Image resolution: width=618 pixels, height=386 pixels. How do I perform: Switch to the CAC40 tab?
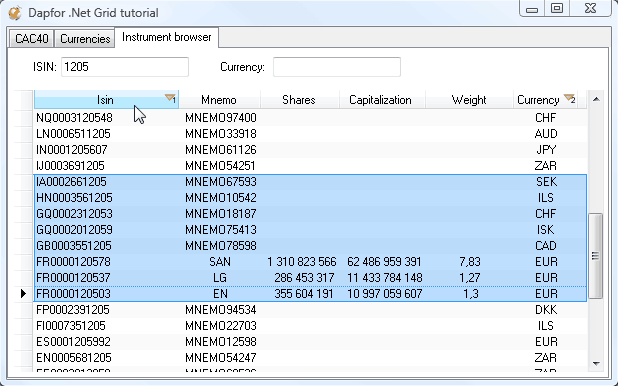(32, 39)
